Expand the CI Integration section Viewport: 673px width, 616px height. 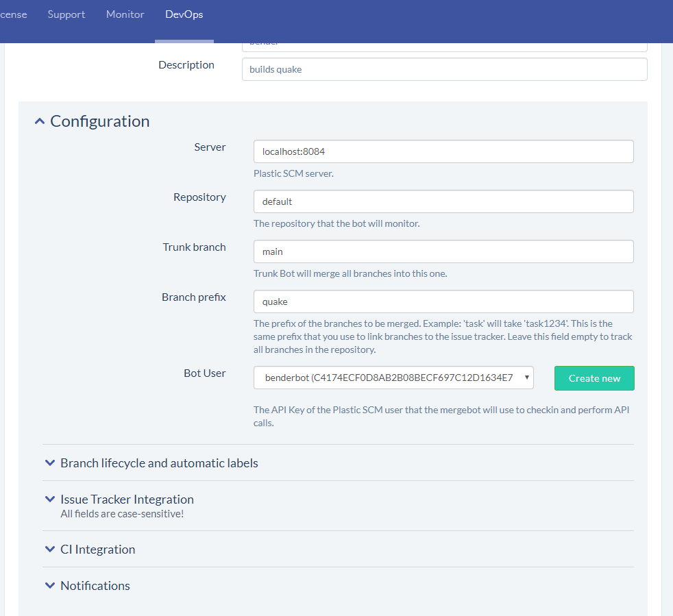[x=98, y=549]
